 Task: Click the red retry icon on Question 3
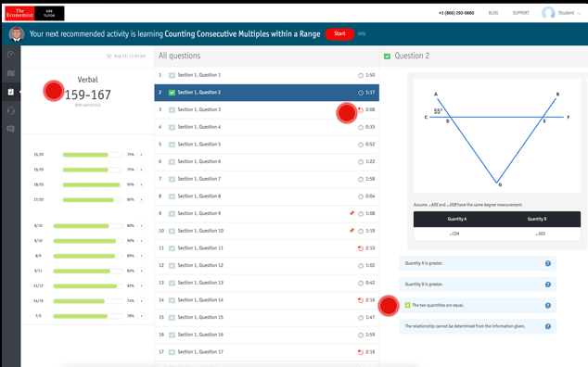pyautogui.click(x=361, y=110)
